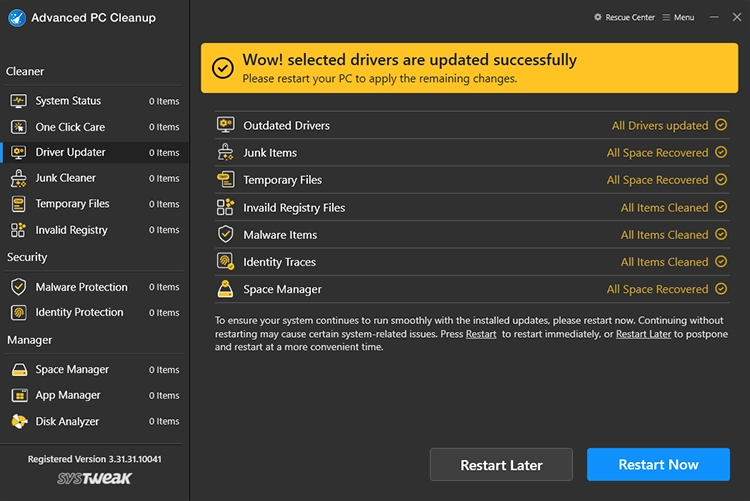
Task: Select the One Click Care icon
Action: [x=18, y=127]
